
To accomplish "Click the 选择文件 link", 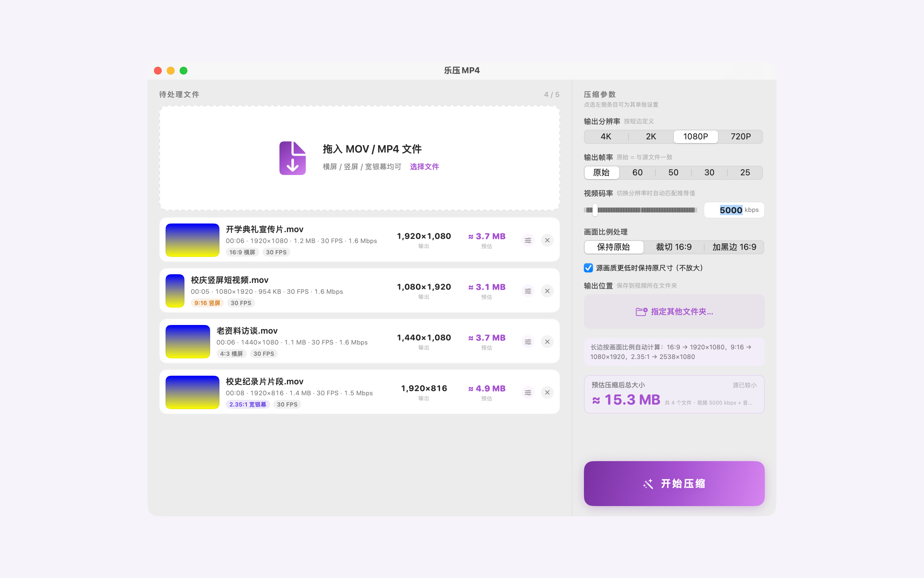I will click(x=424, y=167).
